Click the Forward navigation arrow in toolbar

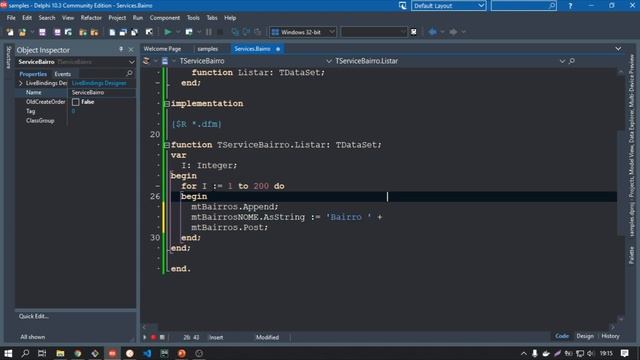pos(453,32)
